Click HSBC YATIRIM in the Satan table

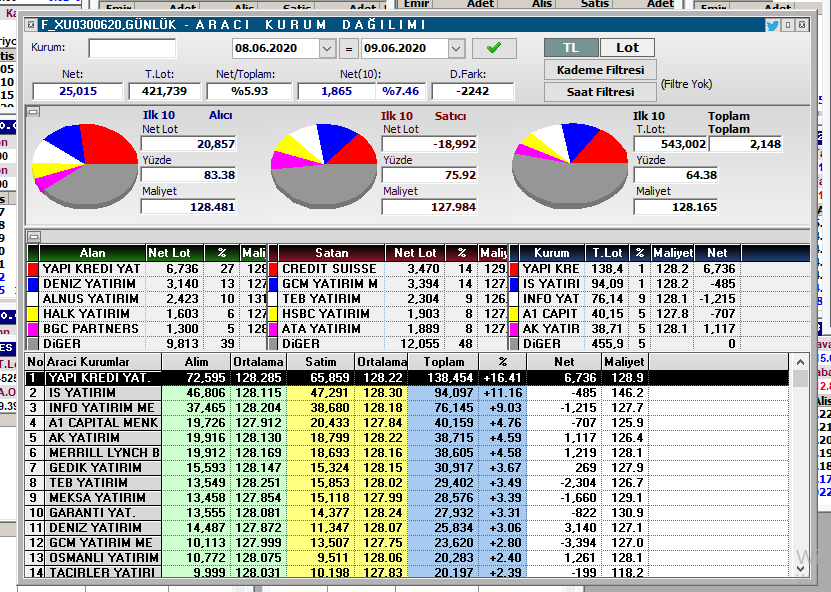(x=326, y=313)
